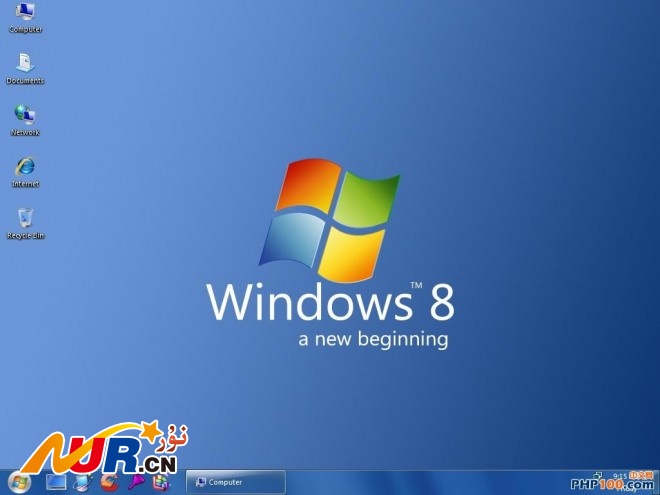Screen dimensions: 660x495
Task: Launch the Internet Explorer desktop shortcut
Action: tap(25, 172)
